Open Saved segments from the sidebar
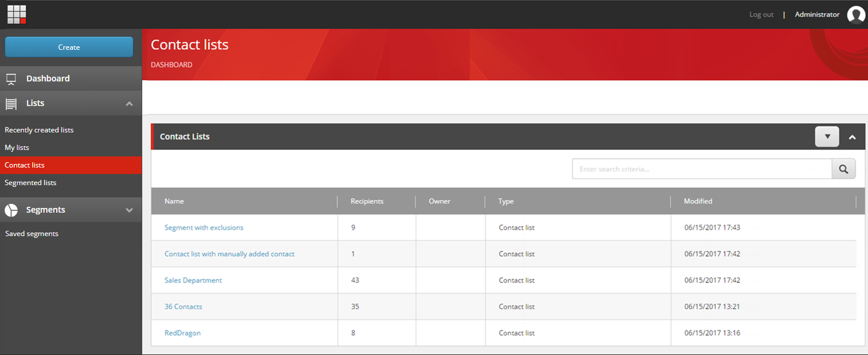 (x=32, y=233)
